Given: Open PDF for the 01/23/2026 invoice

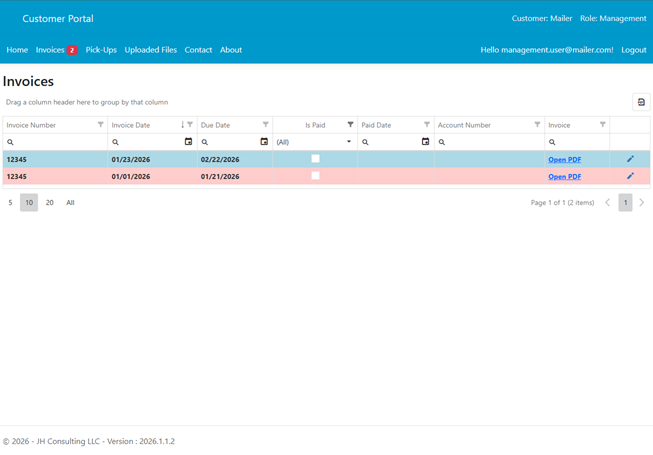Looking at the screenshot, I should 564,160.
